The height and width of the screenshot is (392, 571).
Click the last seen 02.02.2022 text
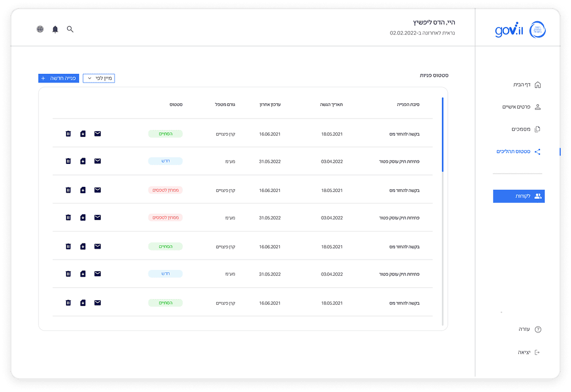(423, 33)
